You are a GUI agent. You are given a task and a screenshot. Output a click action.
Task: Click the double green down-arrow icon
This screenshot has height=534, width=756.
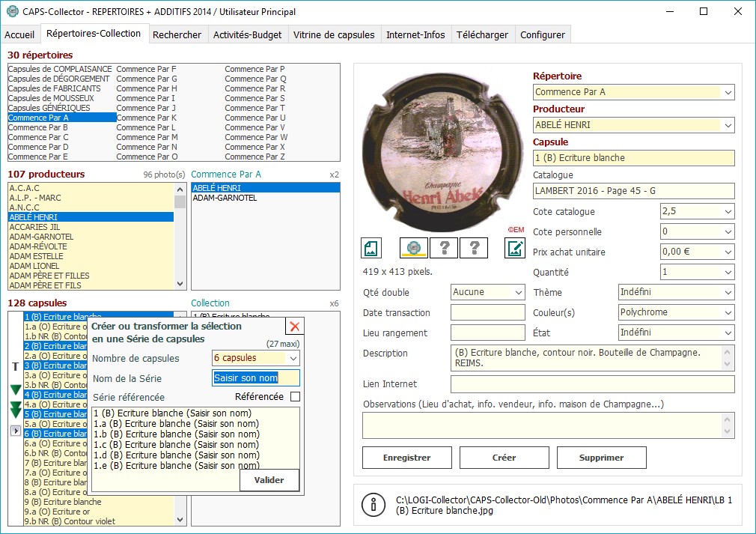[x=16, y=410]
